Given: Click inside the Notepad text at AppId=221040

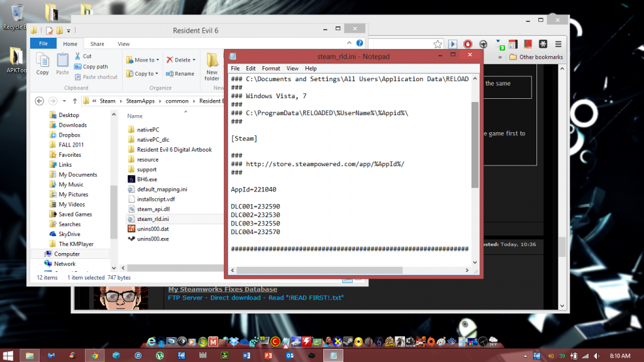Looking at the screenshot, I should tap(253, 189).
